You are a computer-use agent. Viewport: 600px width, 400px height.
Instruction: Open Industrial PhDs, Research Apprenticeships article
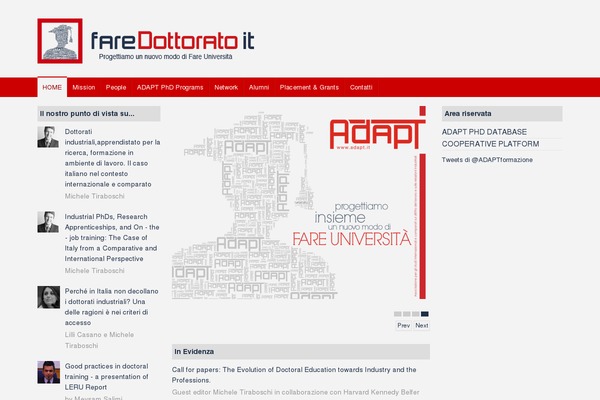click(x=112, y=237)
